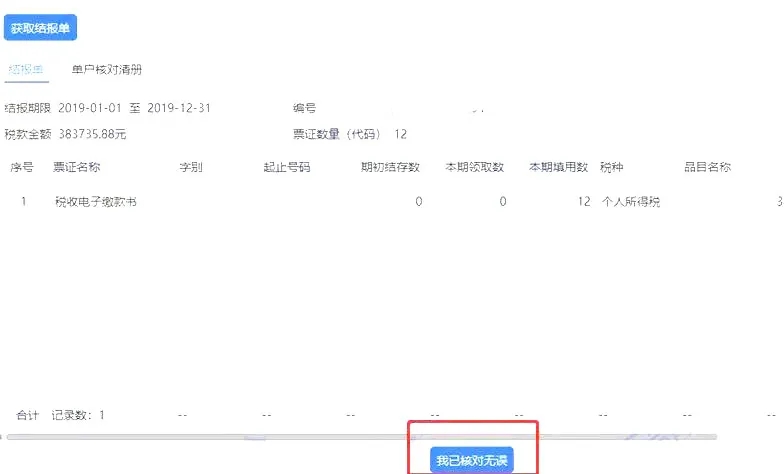Switch to the 结报单 tab
The height and width of the screenshot is (474, 784).
26,70
